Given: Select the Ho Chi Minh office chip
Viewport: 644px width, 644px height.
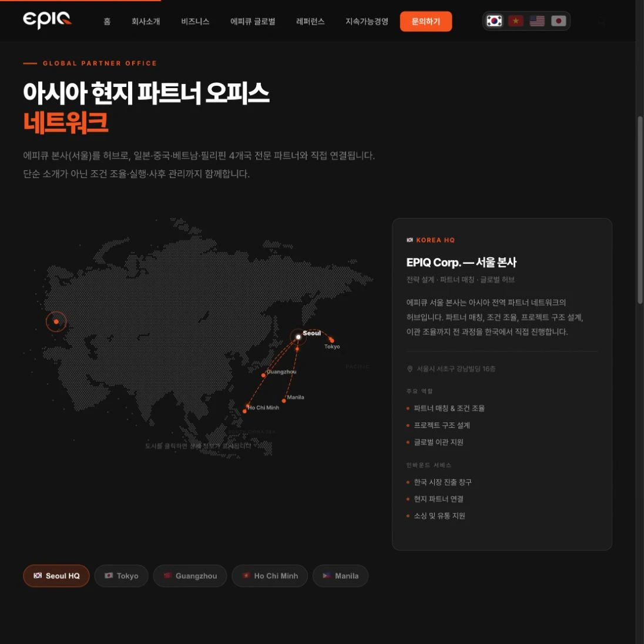Looking at the screenshot, I should [x=270, y=576].
